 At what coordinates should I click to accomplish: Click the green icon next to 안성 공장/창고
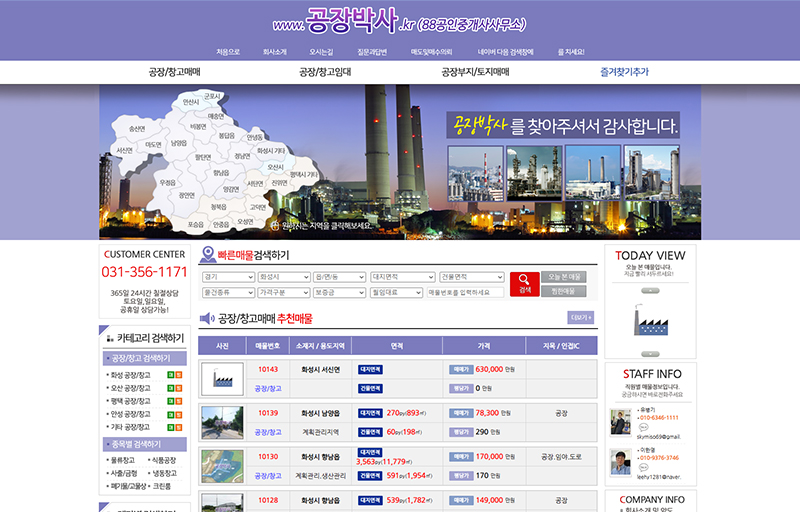(x=171, y=415)
